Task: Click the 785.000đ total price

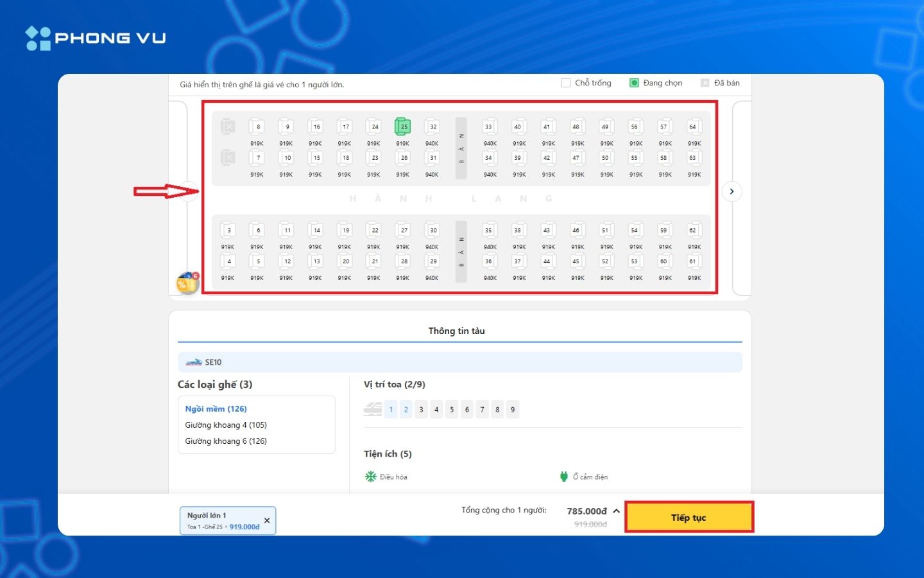Action: tap(587, 511)
